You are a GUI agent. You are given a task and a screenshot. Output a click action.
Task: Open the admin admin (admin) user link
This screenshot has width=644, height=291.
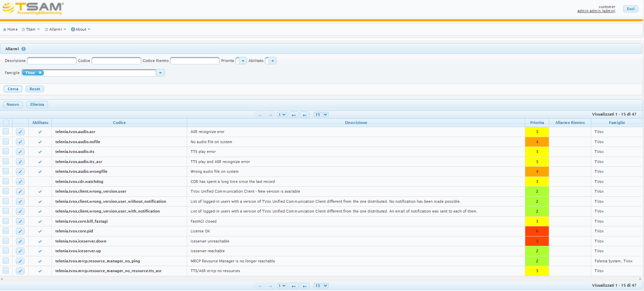pos(596,11)
